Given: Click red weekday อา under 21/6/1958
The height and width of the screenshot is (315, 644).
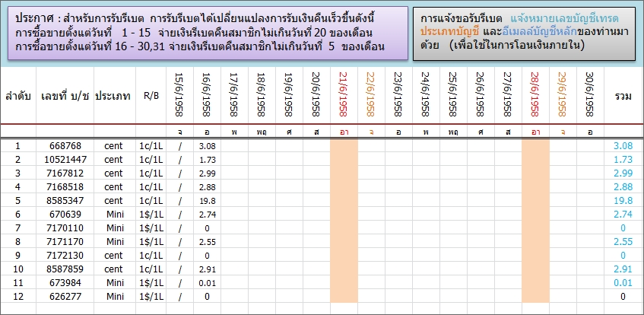Looking at the screenshot, I should 344,133.
